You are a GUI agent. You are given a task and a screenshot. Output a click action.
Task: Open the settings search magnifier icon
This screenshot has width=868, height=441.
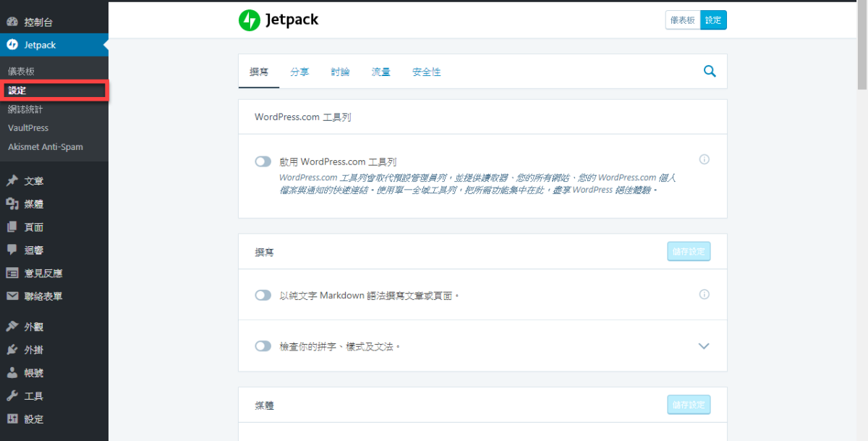point(710,71)
